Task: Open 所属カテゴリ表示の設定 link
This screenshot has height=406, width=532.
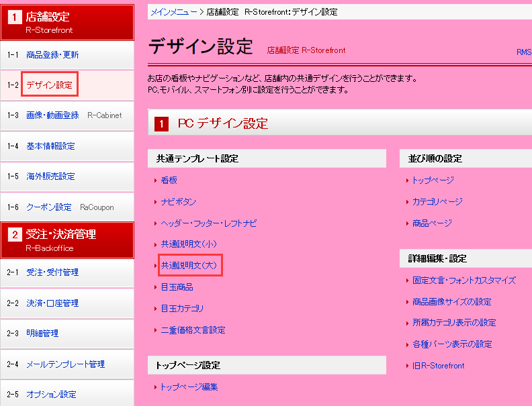Action: click(x=454, y=323)
